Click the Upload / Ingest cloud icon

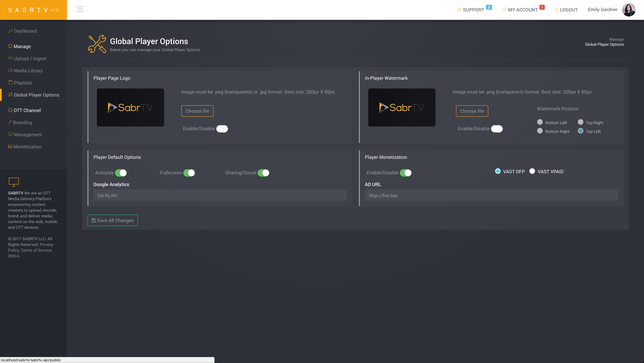click(x=10, y=58)
